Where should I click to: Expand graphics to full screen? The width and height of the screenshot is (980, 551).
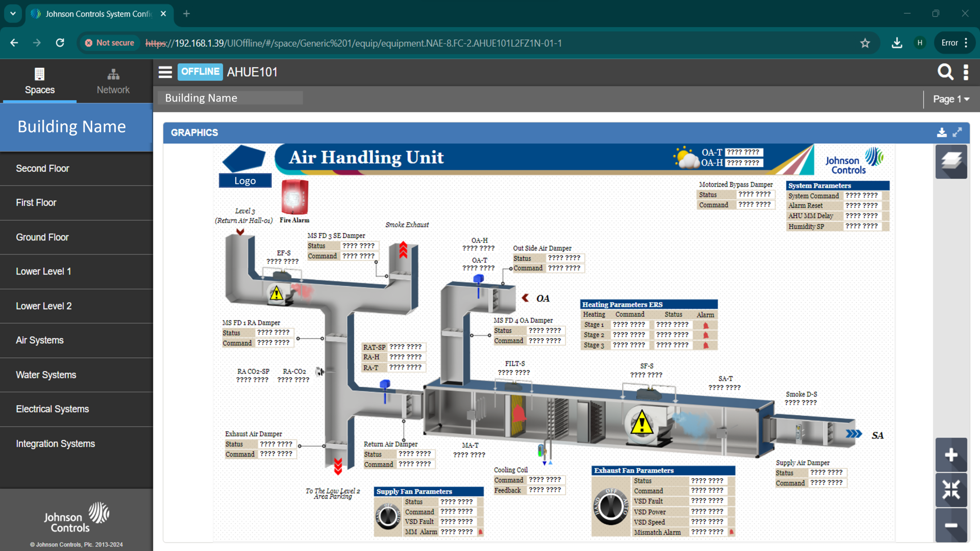[x=957, y=133]
